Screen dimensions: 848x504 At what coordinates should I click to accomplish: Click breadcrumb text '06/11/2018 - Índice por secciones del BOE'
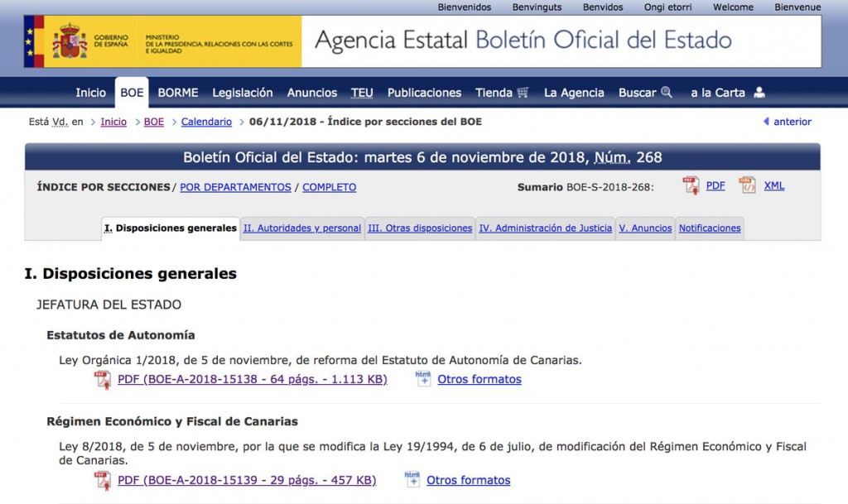[x=365, y=122]
